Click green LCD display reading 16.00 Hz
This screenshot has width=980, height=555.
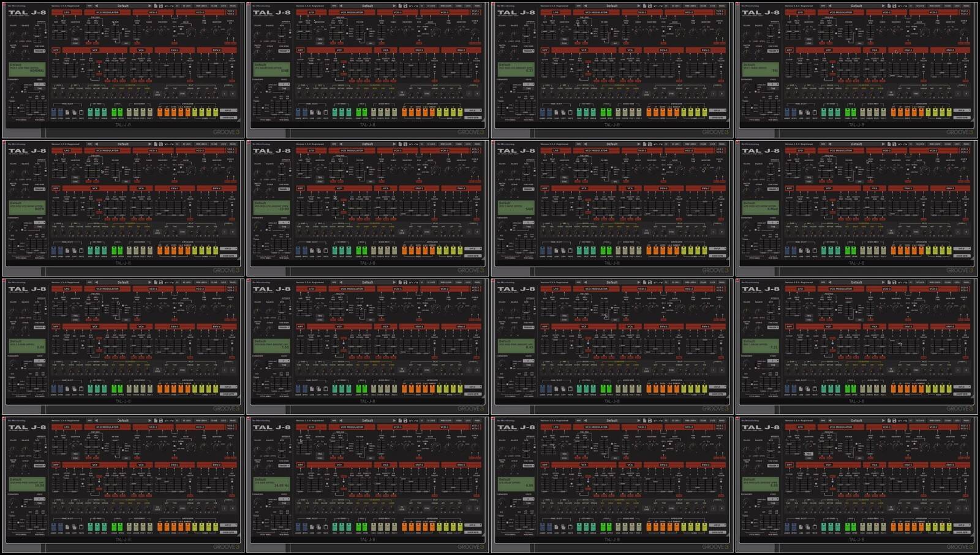(x=272, y=484)
